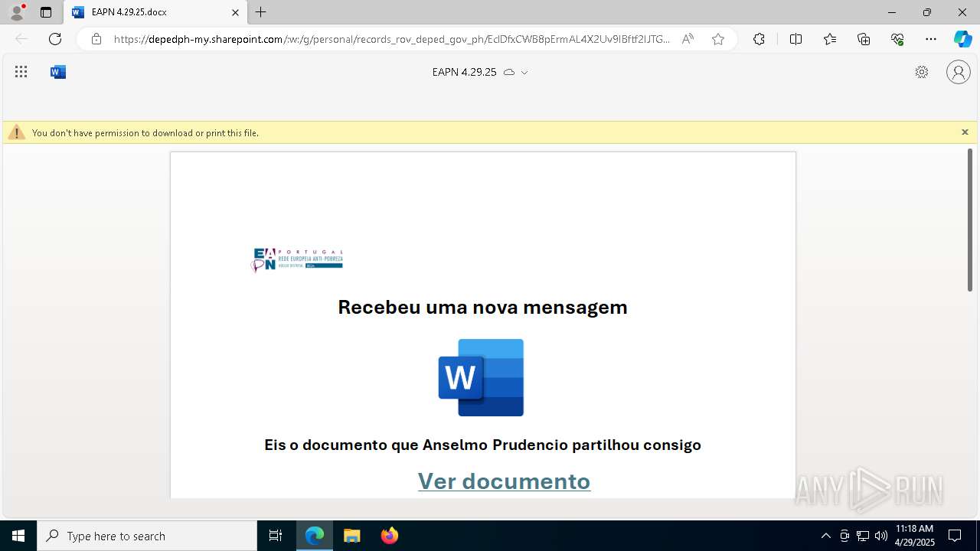Launch Firefox from taskbar

[x=390, y=536]
